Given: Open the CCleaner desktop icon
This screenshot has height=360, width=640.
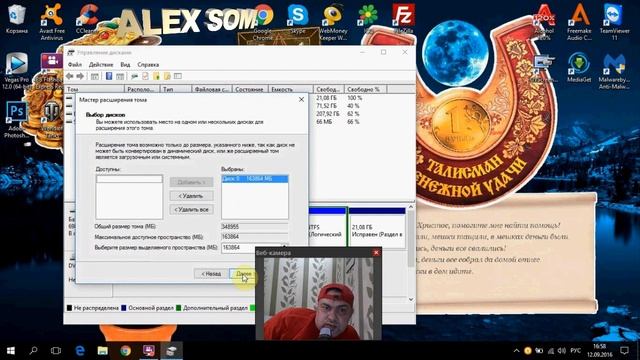Looking at the screenshot, I should pos(87,18).
